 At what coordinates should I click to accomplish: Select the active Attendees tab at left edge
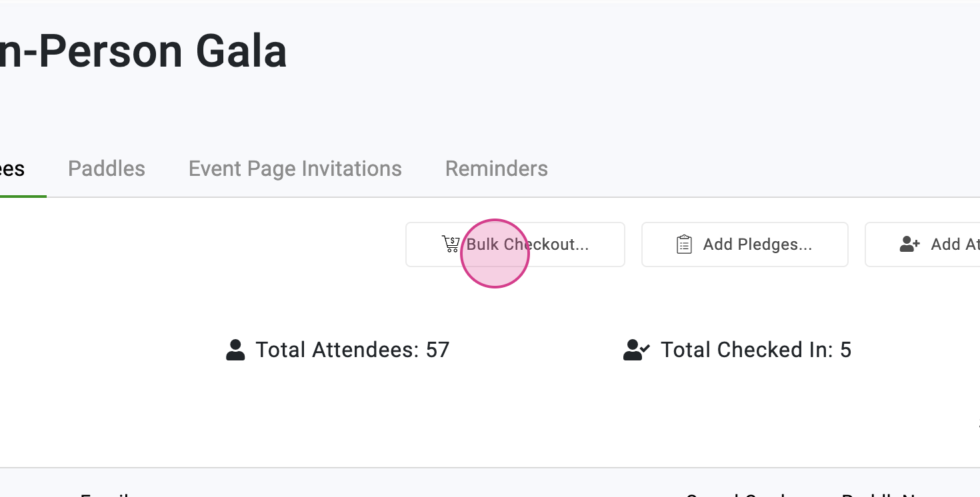pos(13,169)
